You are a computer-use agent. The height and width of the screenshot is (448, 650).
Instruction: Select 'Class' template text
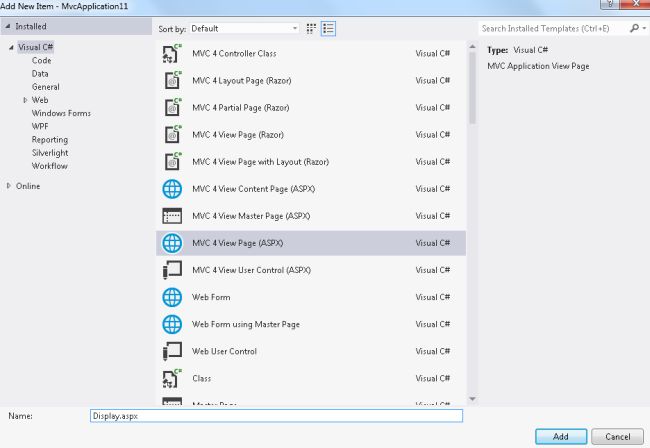pyautogui.click(x=201, y=378)
